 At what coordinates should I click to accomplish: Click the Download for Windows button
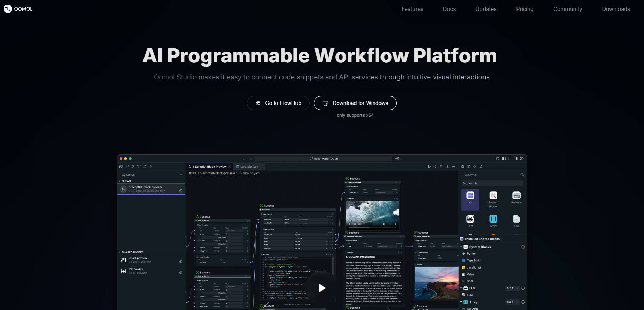pyautogui.click(x=355, y=103)
